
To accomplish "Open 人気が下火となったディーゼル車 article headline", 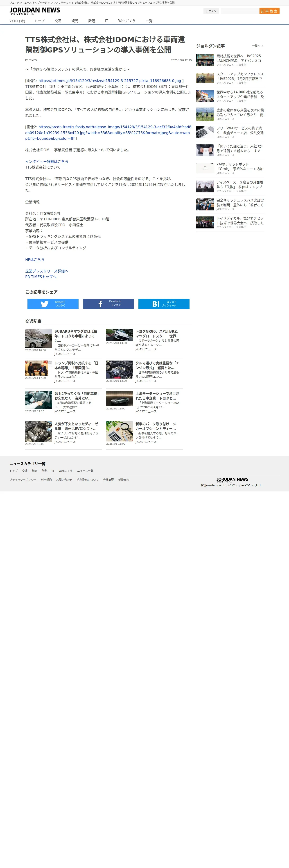I will pos(76,426).
